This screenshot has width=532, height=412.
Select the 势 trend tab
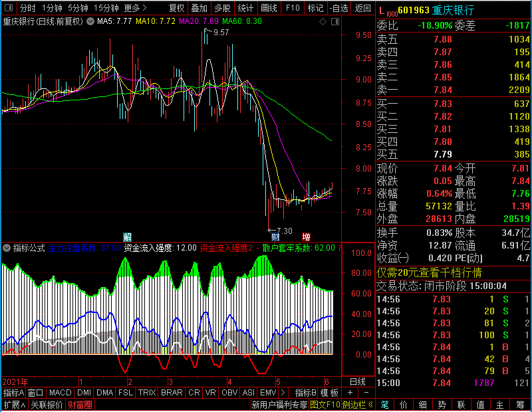pyautogui.click(x=442, y=405)
